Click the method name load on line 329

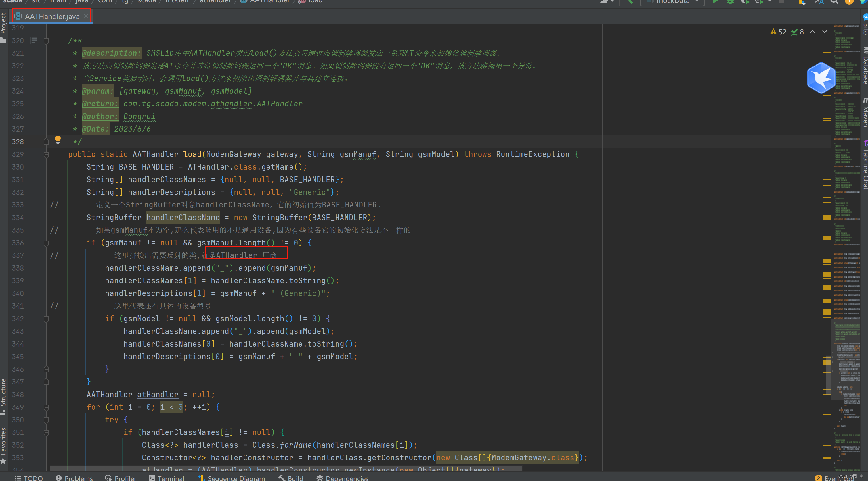tap(192, 154)
